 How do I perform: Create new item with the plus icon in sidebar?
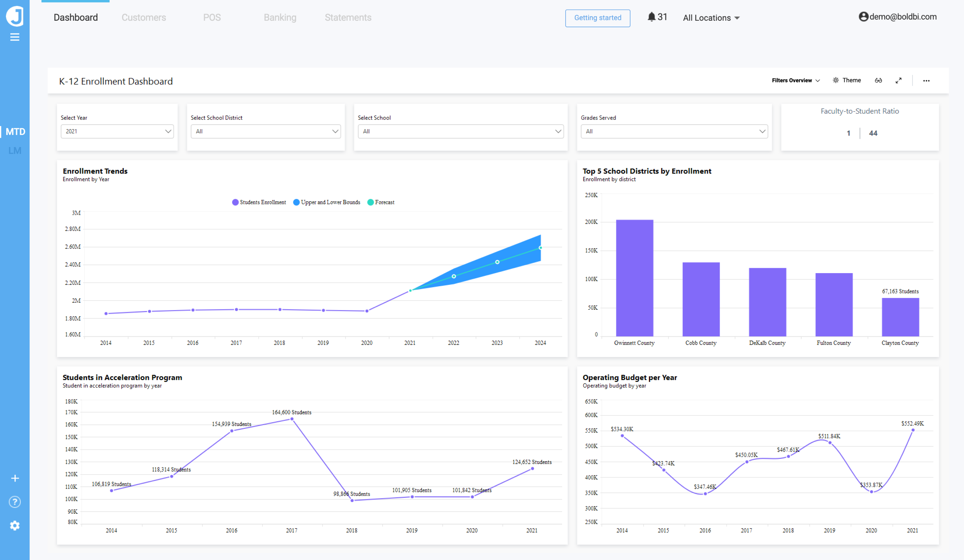click(15, 478)
